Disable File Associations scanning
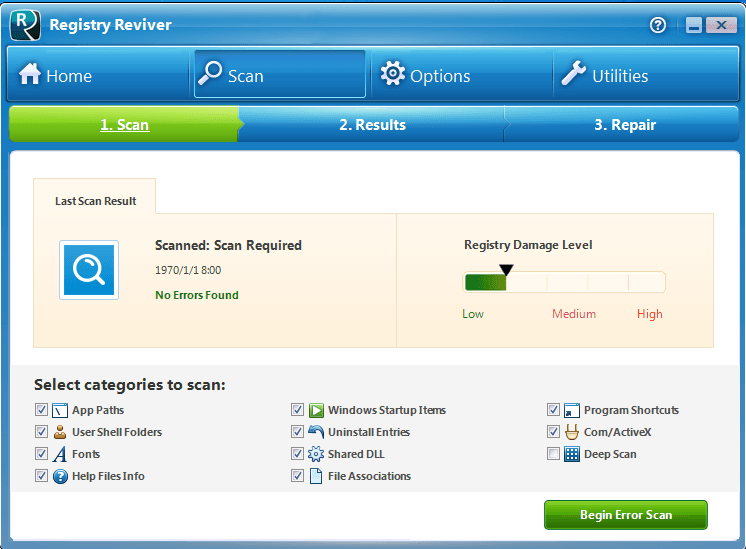746x549 pixels. pyautogui.click(x=297, y=476)
